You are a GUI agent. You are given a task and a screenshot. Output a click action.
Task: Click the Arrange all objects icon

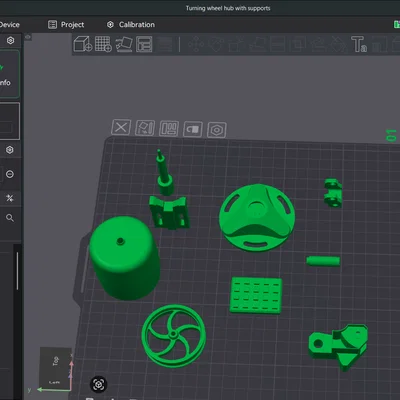144,44
